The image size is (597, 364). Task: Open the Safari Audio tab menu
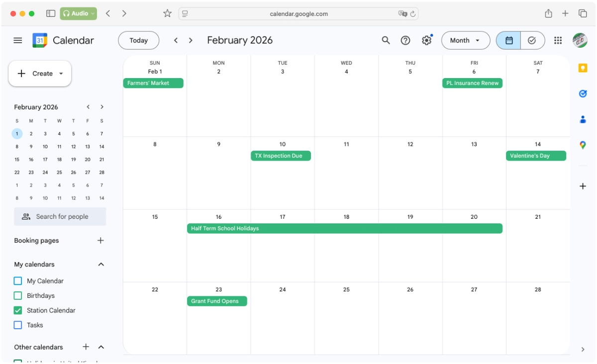pos(78,13)
